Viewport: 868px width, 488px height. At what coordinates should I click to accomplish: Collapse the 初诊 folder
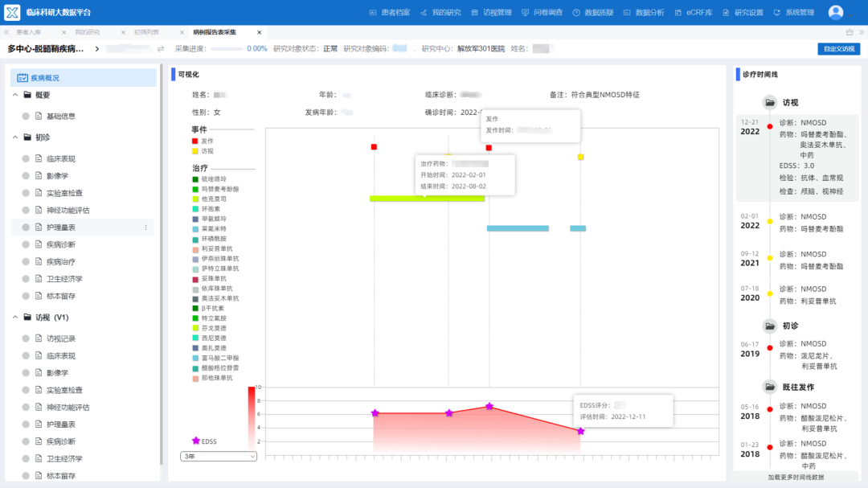15,137
